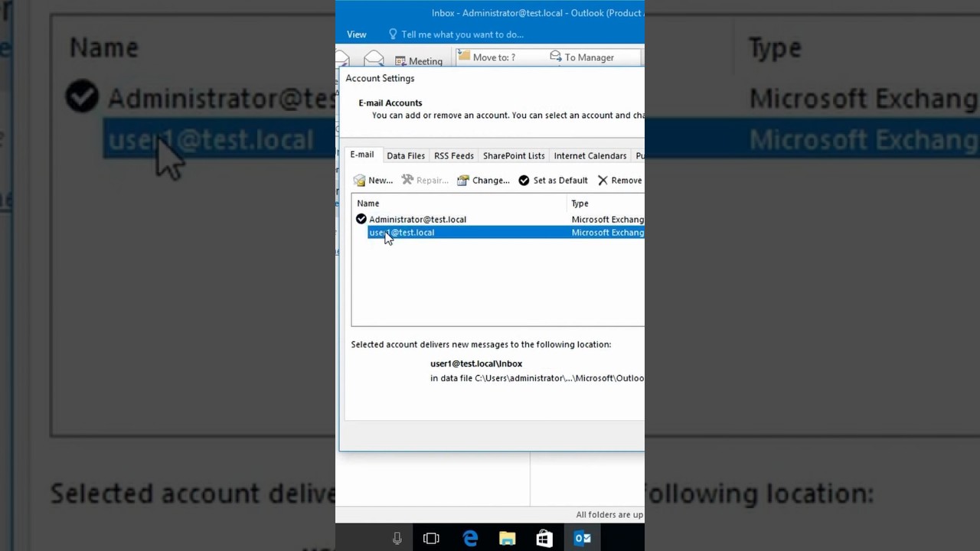
Task: Click the New... account button
Action: click(x=373, y=181)
